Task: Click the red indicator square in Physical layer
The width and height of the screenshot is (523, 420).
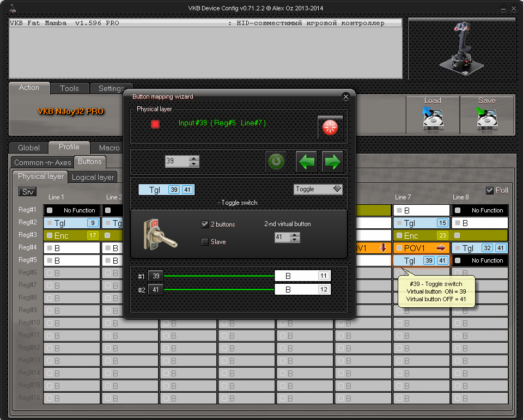Action: (155, 124)
